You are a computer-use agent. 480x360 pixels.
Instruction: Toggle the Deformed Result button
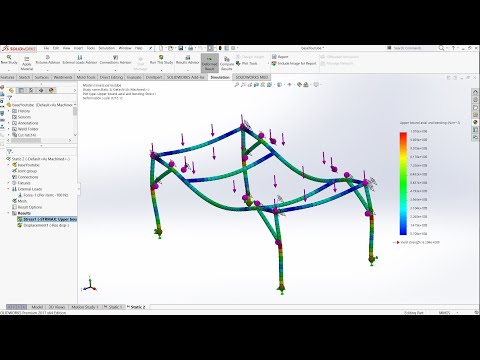[210, 63]
